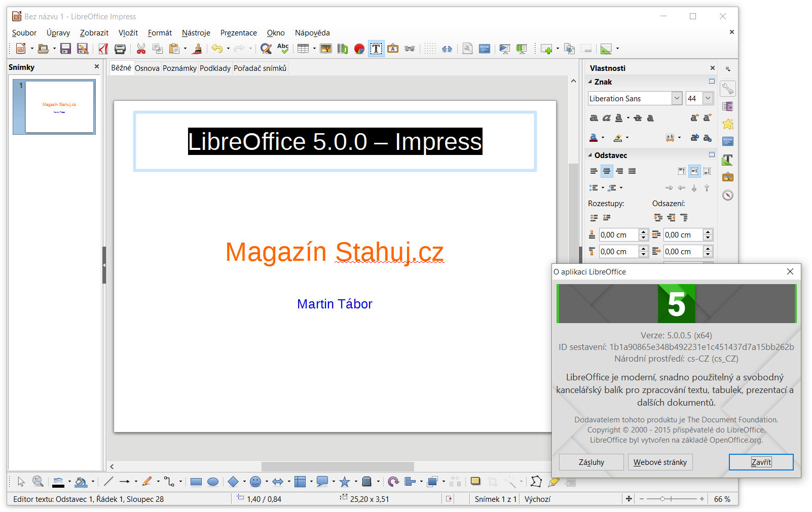Select the smiley Symbol shapes tool
Screen dimensions: 812x512
(255, 482)
